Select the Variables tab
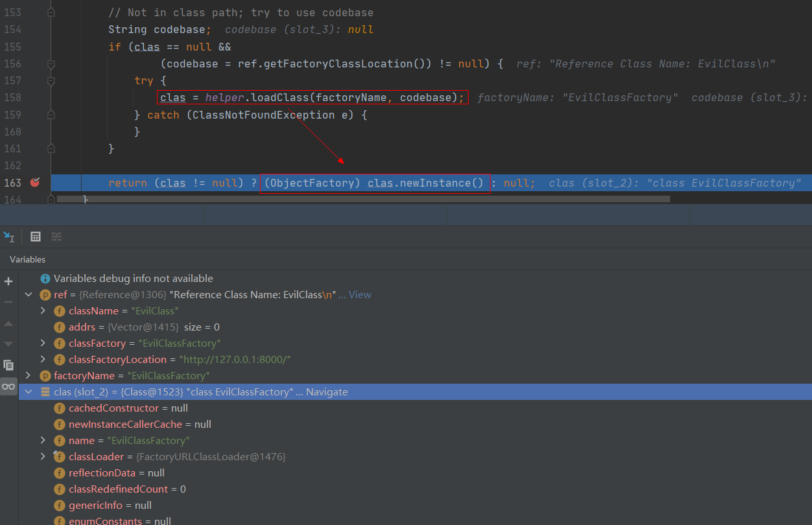The width and height of the screenshot is (812, 525). click(27, 259)
